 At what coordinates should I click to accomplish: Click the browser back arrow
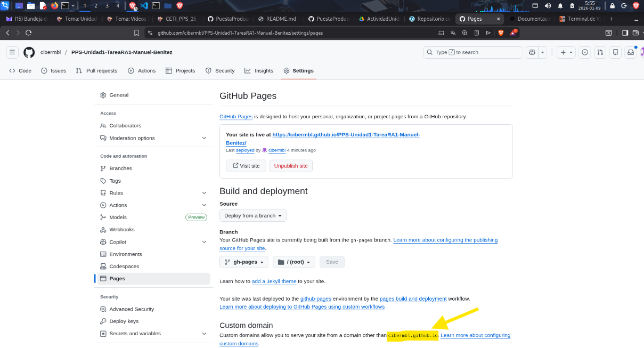click(x=7, y=33)
